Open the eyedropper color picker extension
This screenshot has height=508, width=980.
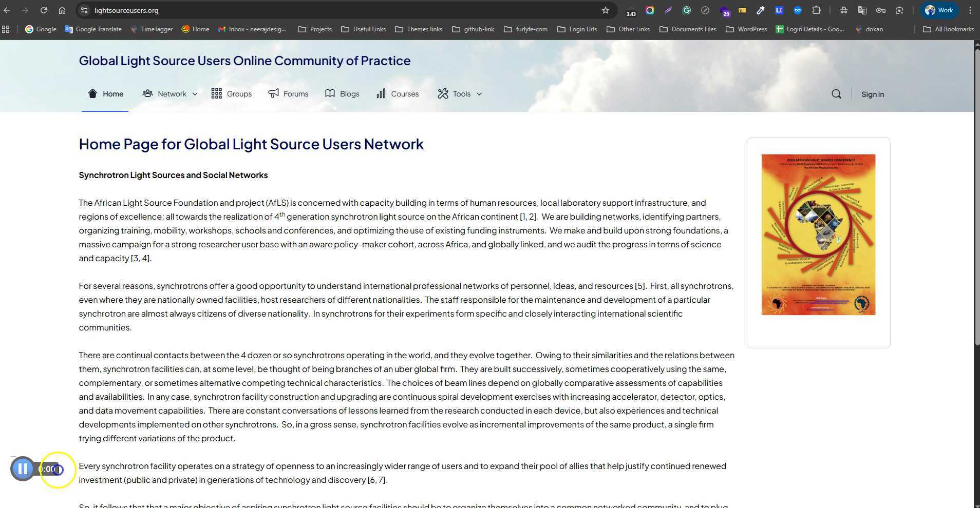(761, 10)
